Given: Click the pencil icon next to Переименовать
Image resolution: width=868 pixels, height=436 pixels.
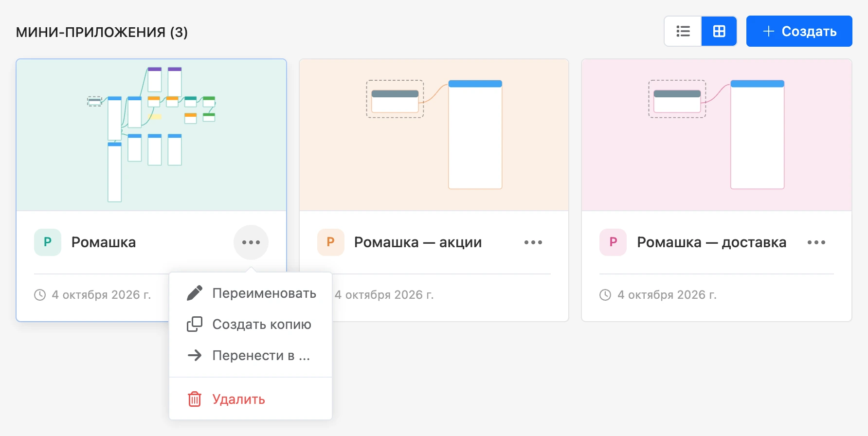Looking at the screenshot, I should point(195,293).
